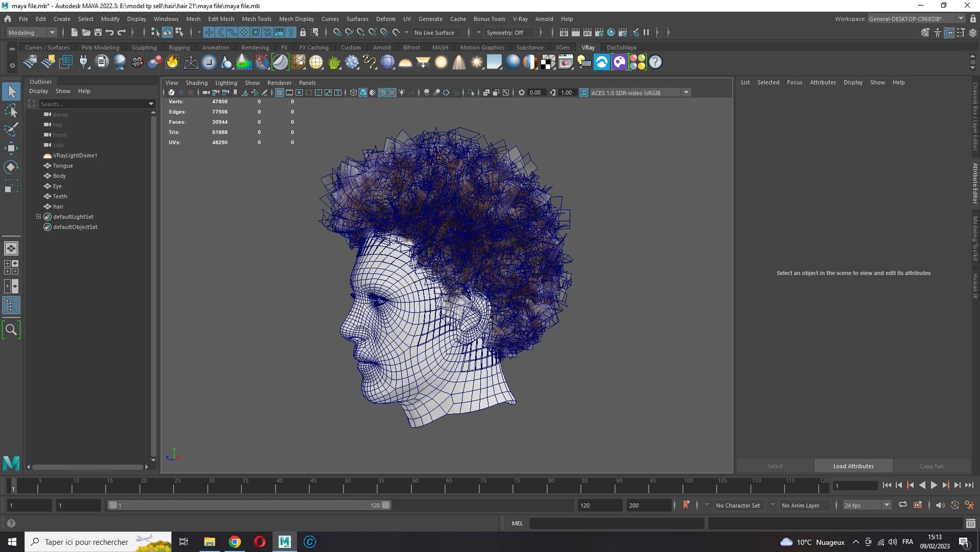Click the bookmark add icon near range slider

tap(686, 505)
